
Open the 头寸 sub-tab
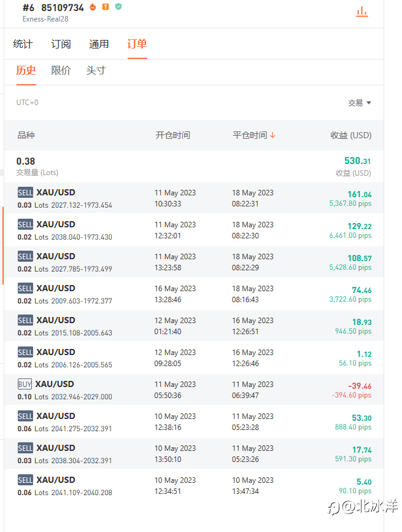pos(96,71)
